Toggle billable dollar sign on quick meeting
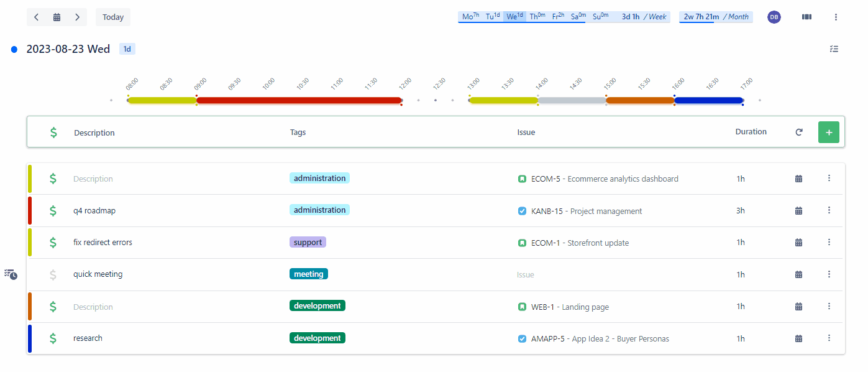 tap(53, 274)
